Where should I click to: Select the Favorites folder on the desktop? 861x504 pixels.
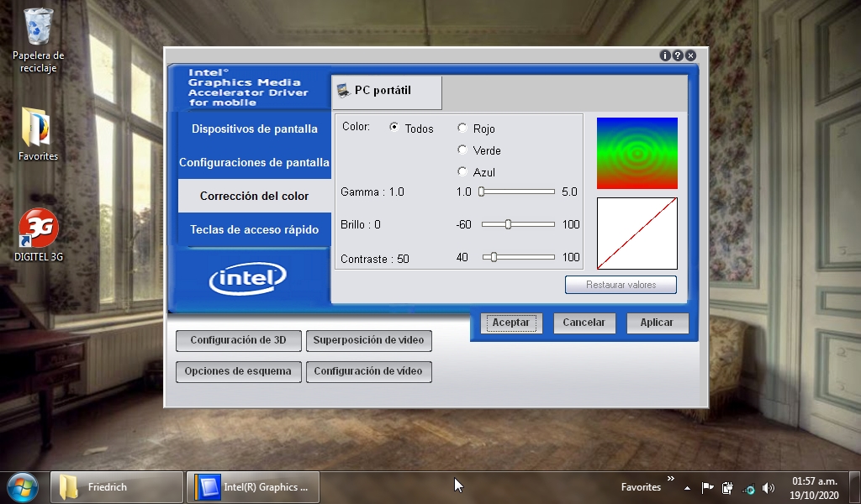pyautogui.click(x=38, y=134)
